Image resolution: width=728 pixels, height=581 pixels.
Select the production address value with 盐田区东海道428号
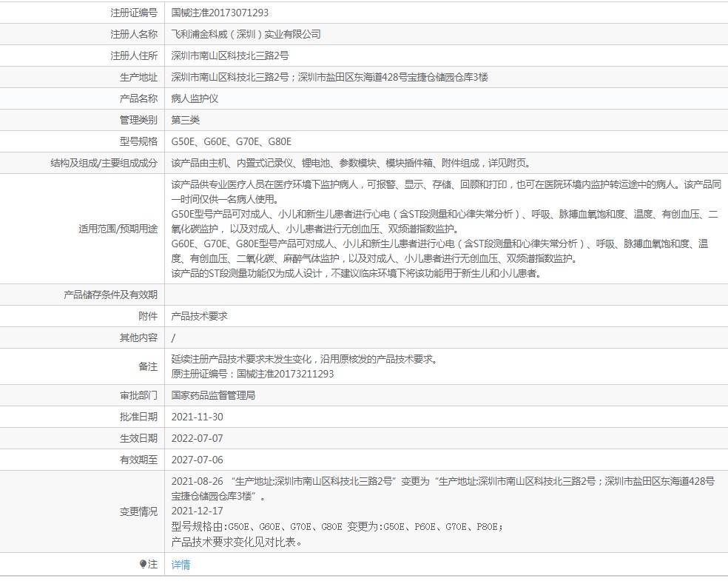tap(329, 77)
